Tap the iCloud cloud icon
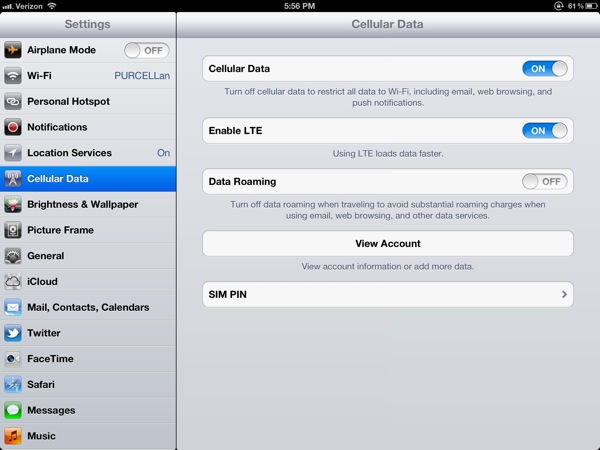The width and height of the screenshot is (600, 450). pos(13,282)
